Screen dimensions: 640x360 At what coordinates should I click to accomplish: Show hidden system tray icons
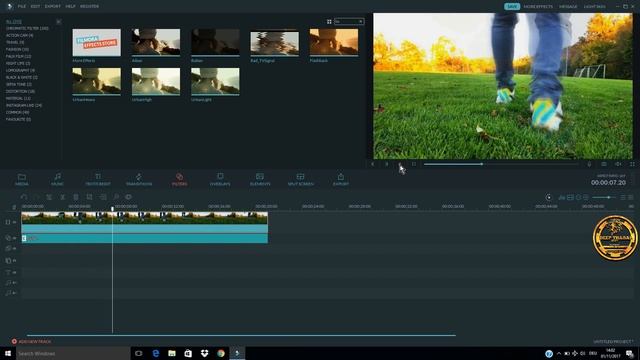[x=559, y=353]
